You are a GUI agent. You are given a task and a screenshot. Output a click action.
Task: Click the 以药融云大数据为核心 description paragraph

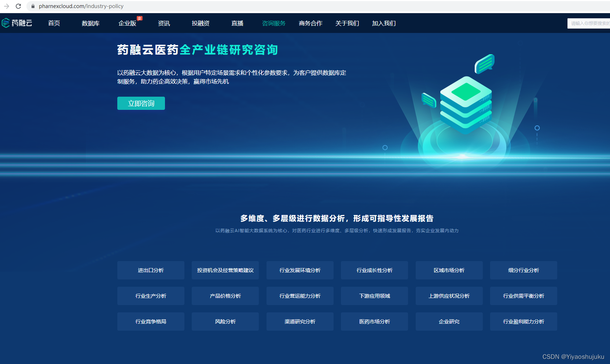pyautogui.click(x=232, y=77)
